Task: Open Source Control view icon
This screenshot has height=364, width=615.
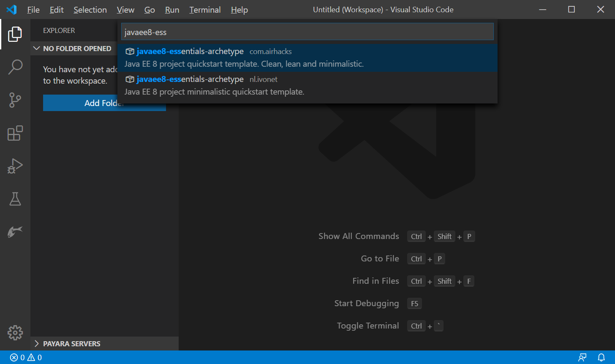Action: [15, 100]
